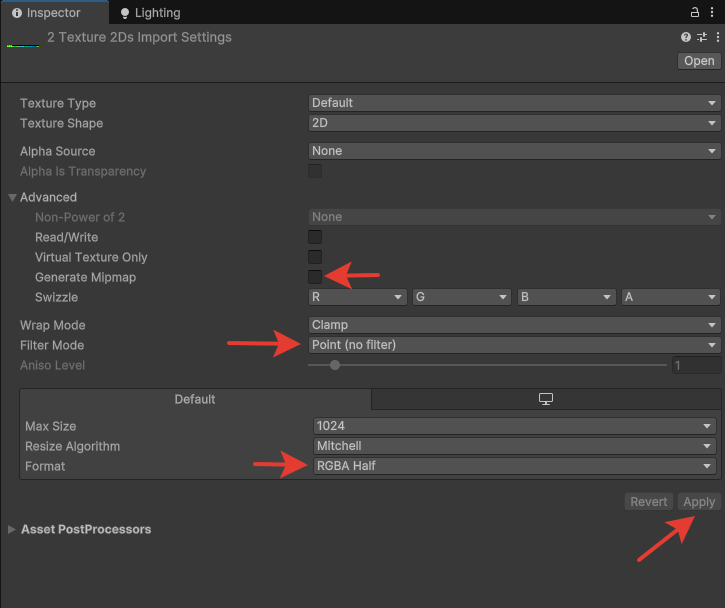
Task: Click the Inspector lock icon
Action: tap(694, 12)
